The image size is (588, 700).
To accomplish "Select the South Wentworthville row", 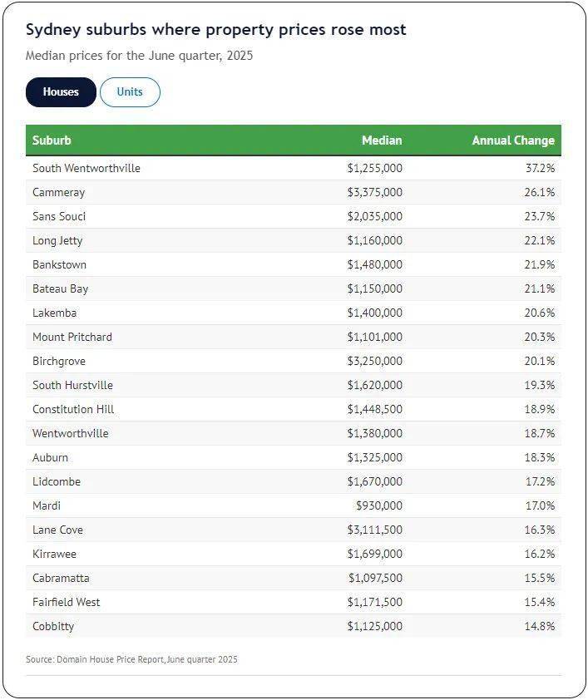I will pyautogui.click(x=86, y=168).
